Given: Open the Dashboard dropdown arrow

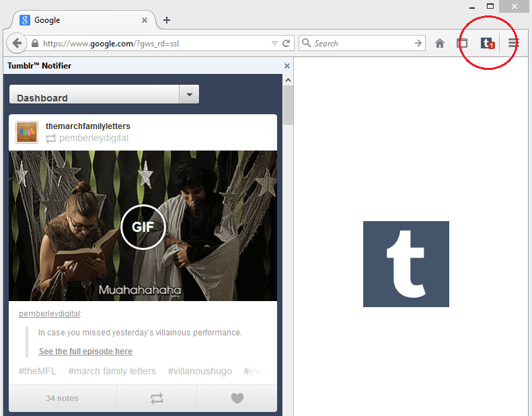Looking at the screenshot, I should [x=189, y=94].
